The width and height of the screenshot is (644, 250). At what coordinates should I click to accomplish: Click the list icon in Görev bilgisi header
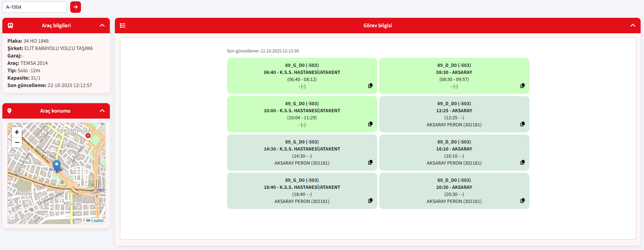(123, 26)
